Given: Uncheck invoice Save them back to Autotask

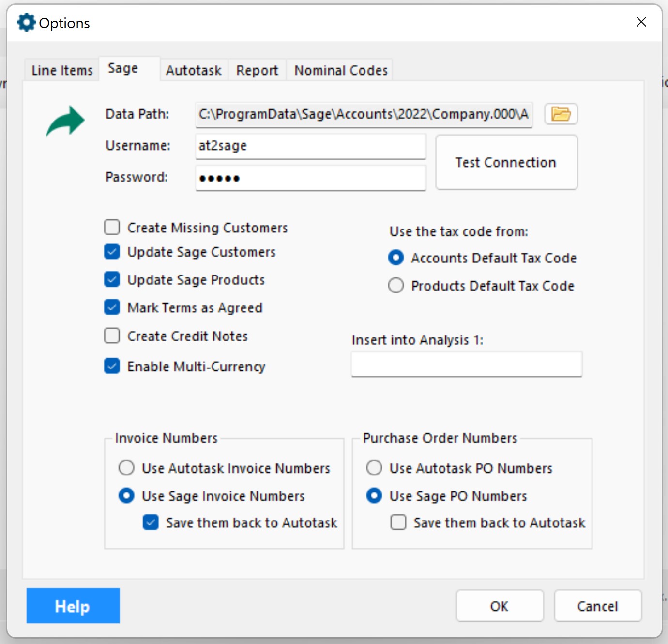Looking at the screenshot, I should [x=151, y=522].
